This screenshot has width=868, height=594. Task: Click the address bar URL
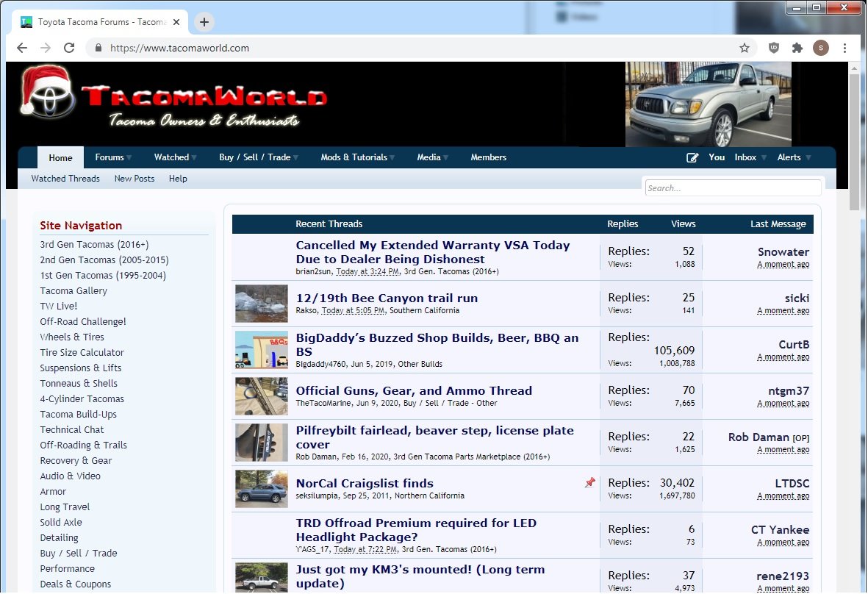point(179,49)
